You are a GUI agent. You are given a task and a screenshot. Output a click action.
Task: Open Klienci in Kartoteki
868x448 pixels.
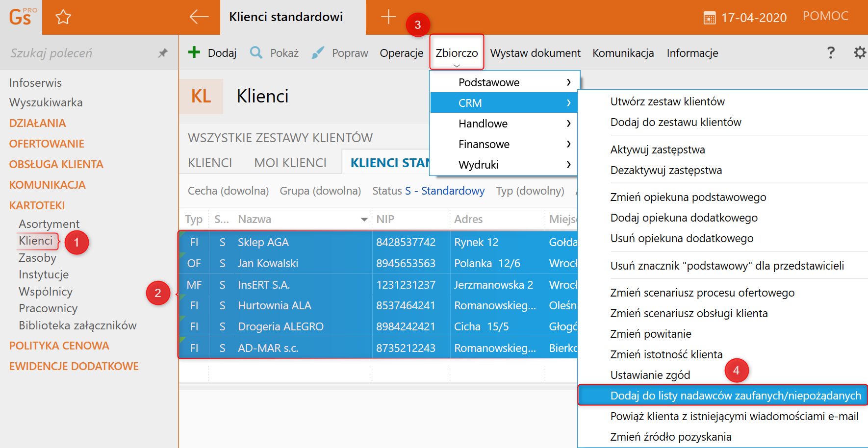click(35, 241)
